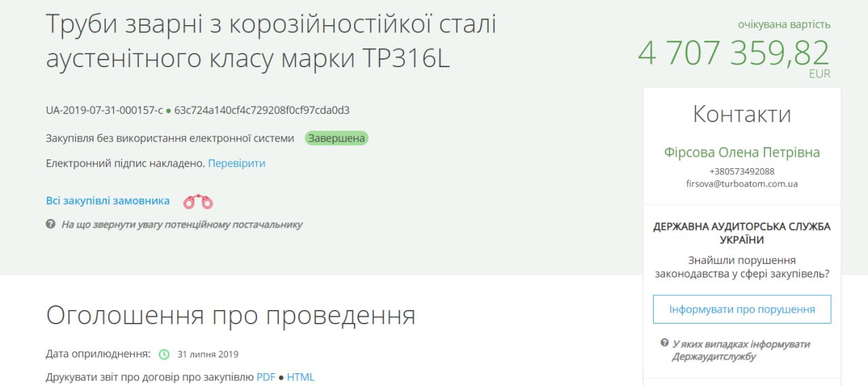Image resolution: width=868 pixels, height=386 pixels.
Task: Click the Перевірити signature link
Action: (x=237, y=163)
